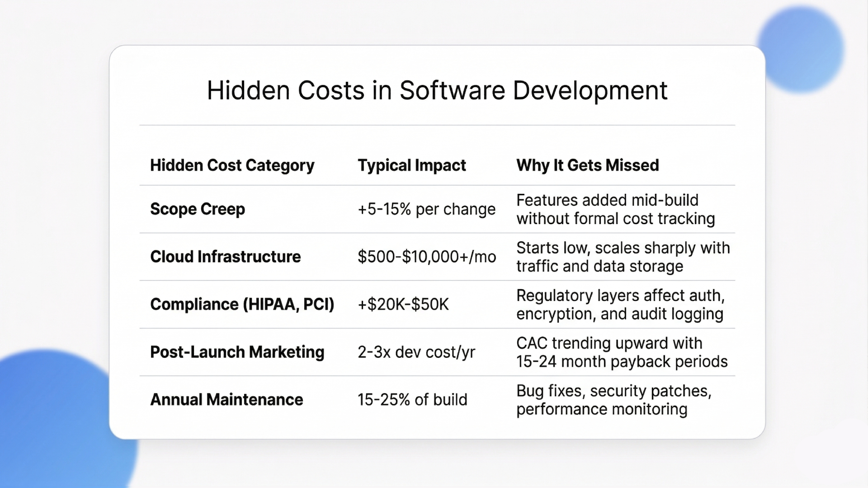Select the '$500-$10,000+/mo' impact value
Viewport: 868px width, 488px height.
428,257
